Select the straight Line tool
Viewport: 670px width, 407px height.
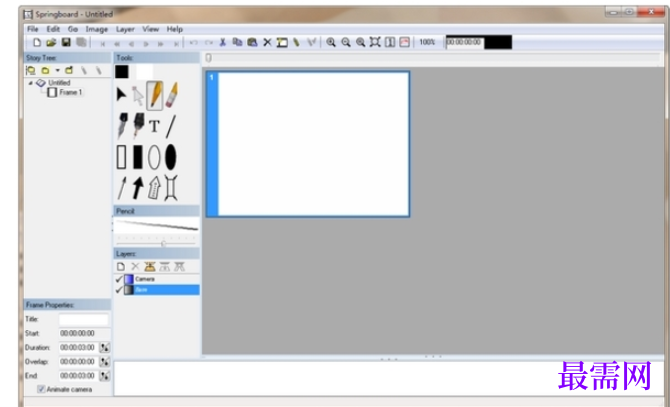coord(171,126)
